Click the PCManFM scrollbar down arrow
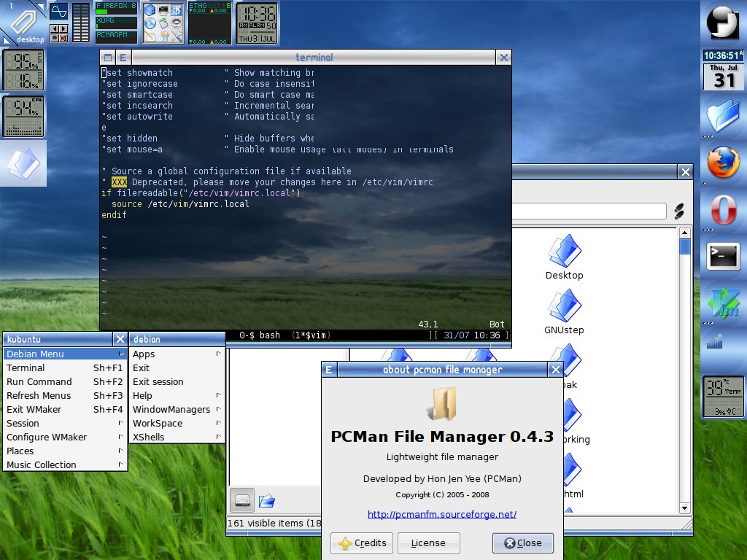 point(684,507)
